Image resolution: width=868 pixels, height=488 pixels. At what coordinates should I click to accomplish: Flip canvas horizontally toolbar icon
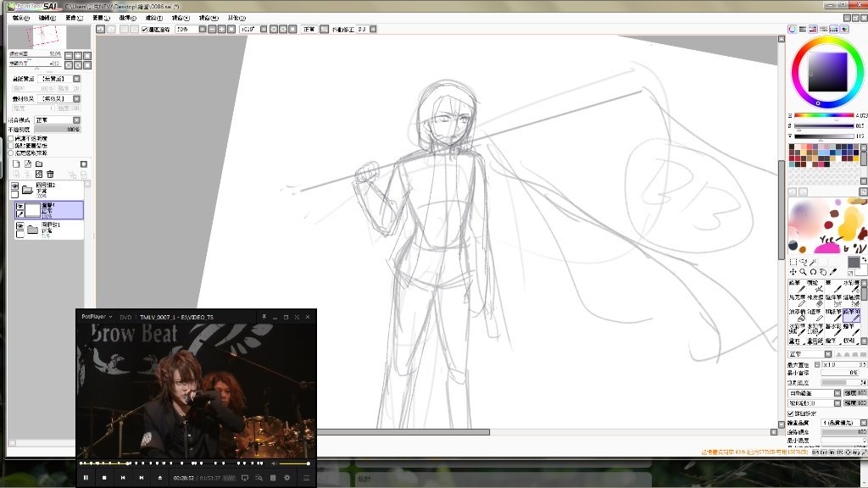pyautogui.click(x=325, y=30)
